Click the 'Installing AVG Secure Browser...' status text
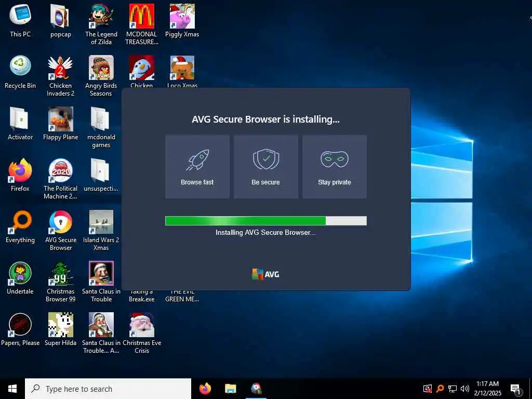 click(265, 233)
